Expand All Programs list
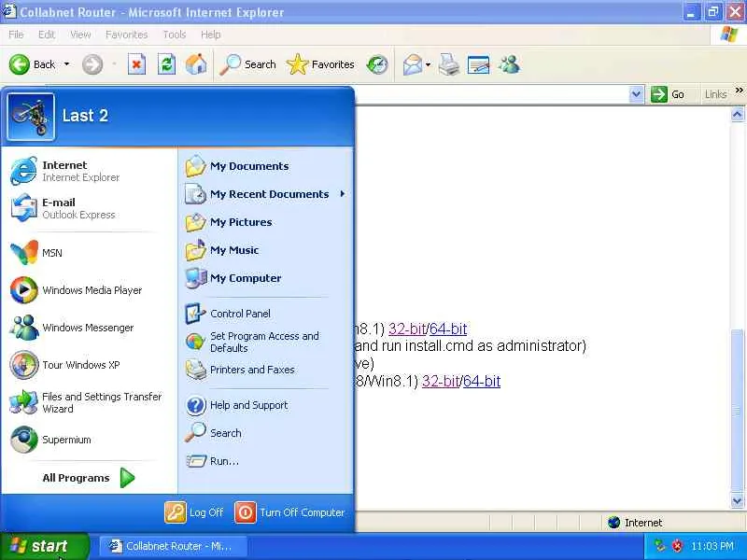Image resolution: width=747 pixels, height=560 pixels. coord(88,478)
